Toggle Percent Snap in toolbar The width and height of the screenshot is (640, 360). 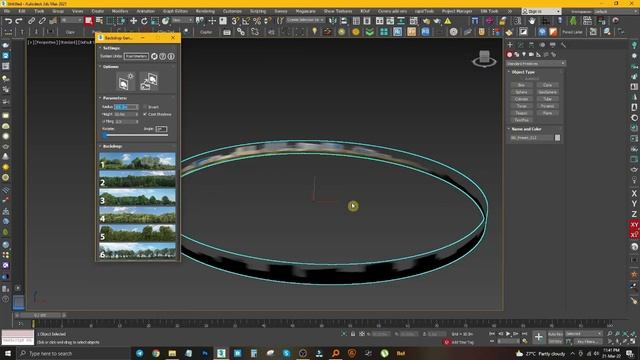point(257,21)
